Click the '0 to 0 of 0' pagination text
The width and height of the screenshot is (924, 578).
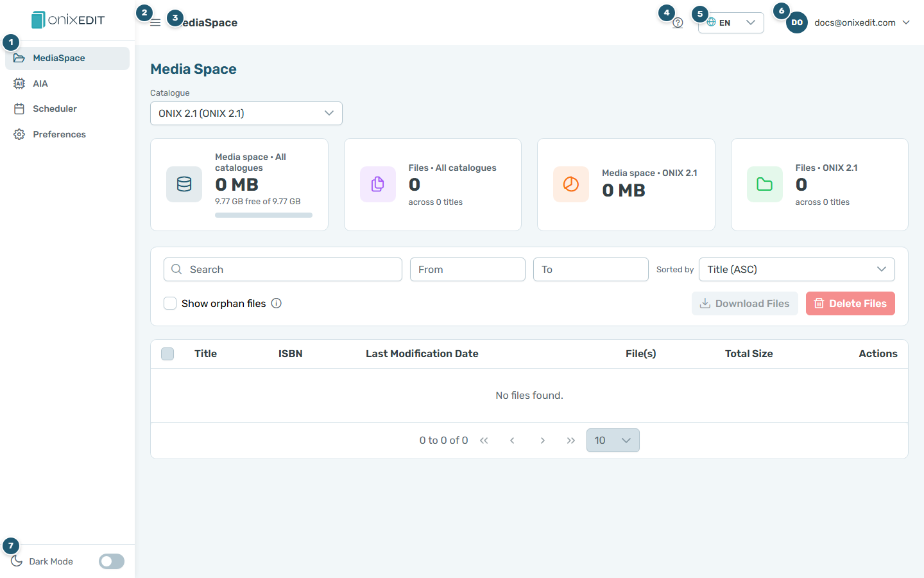(443, 441)
